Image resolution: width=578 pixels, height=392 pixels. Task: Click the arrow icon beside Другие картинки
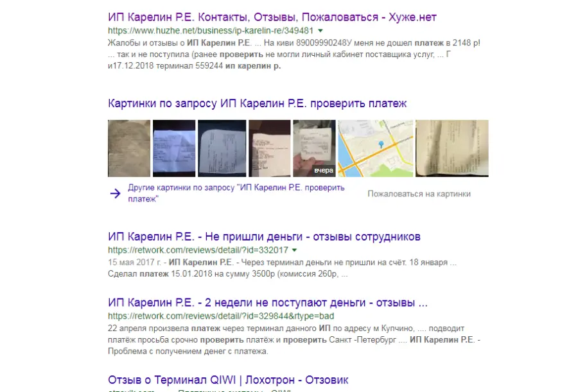116,193
